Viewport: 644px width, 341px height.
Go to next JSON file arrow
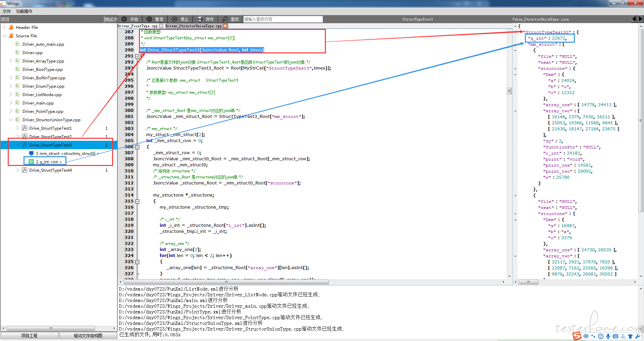click(641, 19)
